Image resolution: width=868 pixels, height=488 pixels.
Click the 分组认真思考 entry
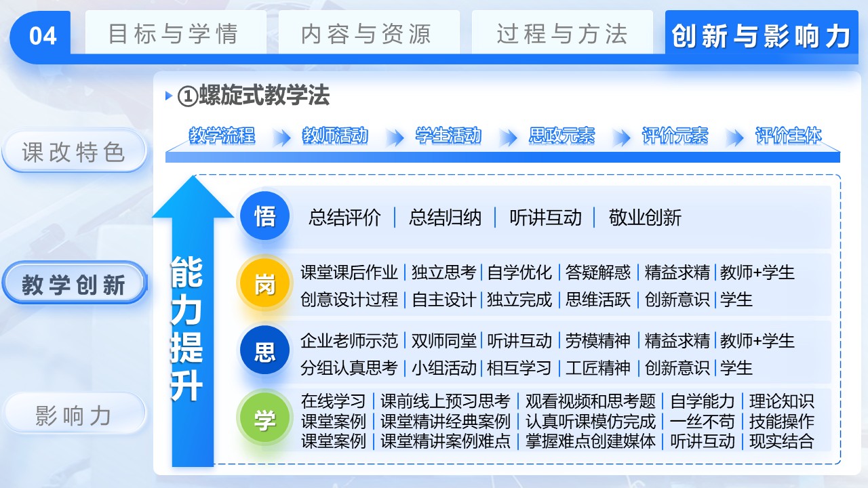[x=349, y=368]
